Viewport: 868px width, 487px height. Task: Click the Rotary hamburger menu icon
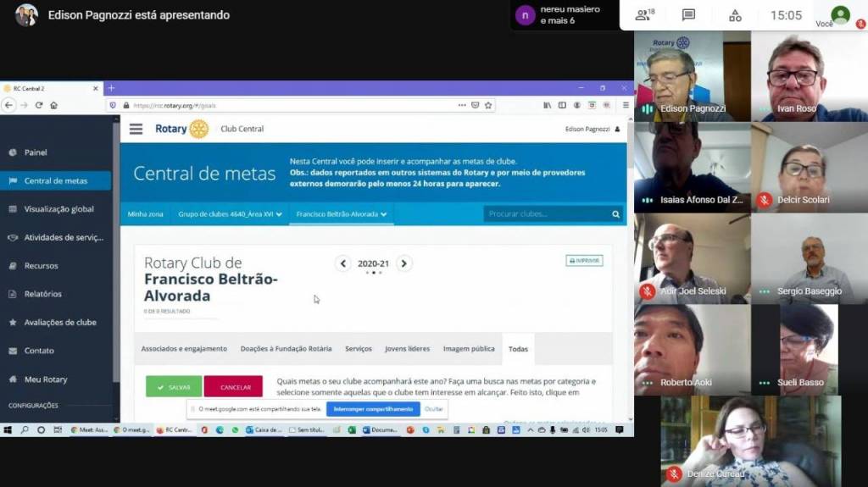(136, 129)
